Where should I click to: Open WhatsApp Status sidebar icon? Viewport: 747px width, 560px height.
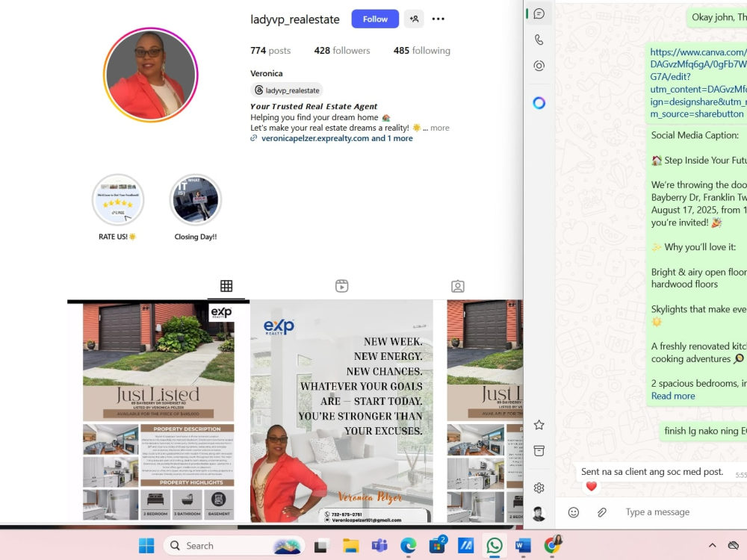539,66
